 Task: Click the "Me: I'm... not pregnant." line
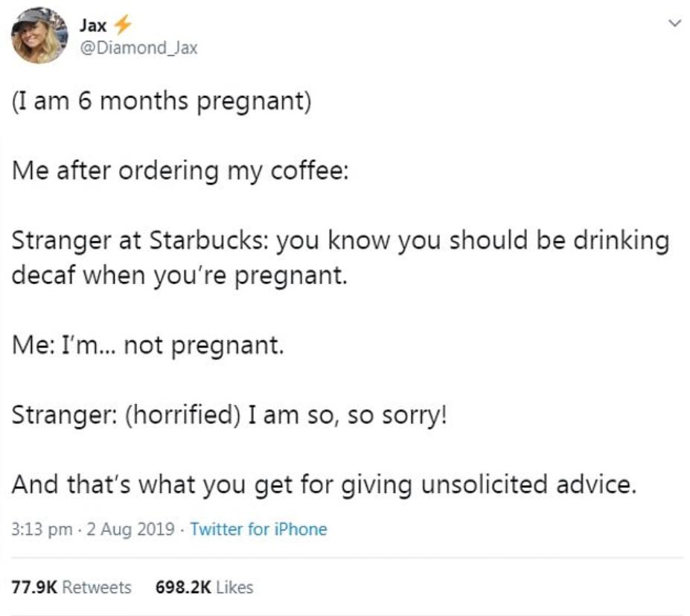[147, 346]
